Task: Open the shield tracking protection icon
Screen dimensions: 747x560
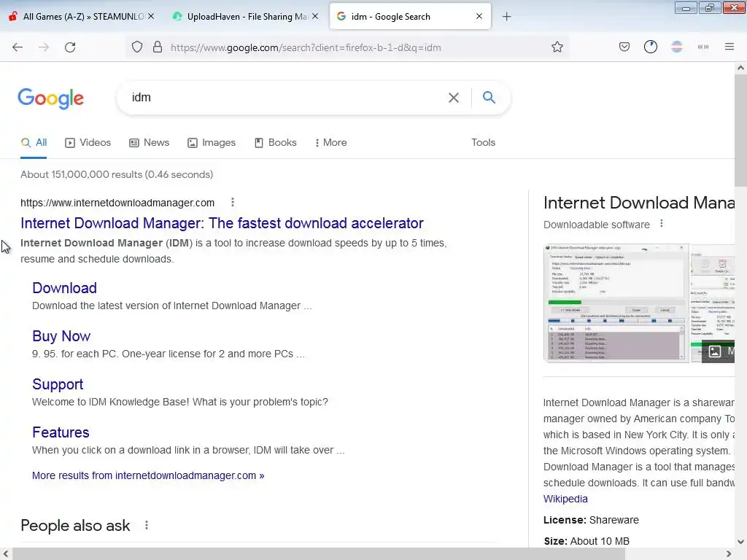Action: [x=137, y=47]
